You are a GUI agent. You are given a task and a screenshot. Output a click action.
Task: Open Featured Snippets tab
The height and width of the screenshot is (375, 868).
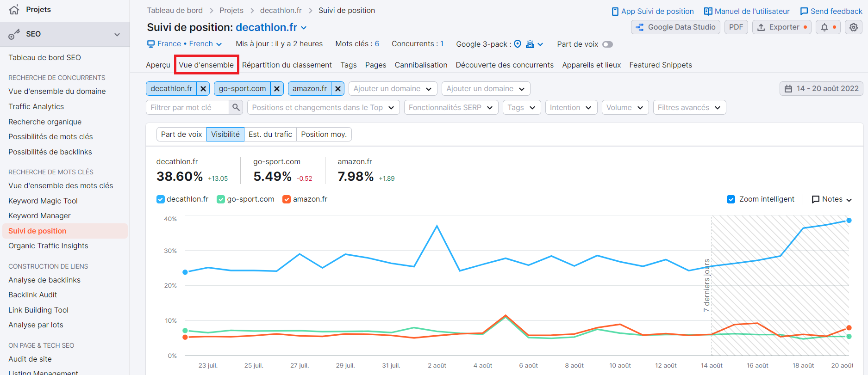661,65
